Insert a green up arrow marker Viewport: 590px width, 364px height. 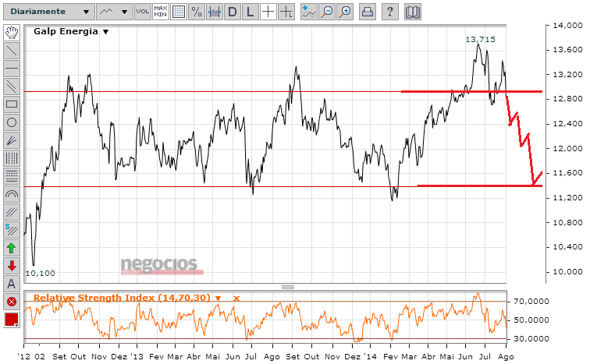(x=12, y=248)
